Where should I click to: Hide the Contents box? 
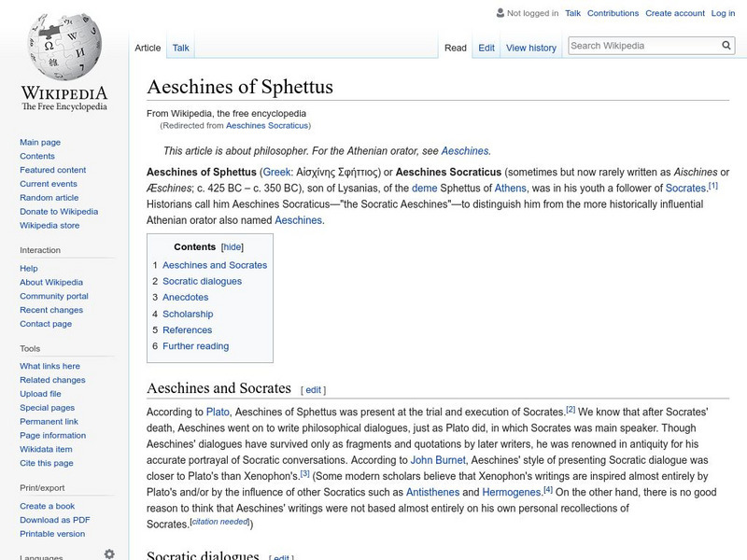pos(233,246)
